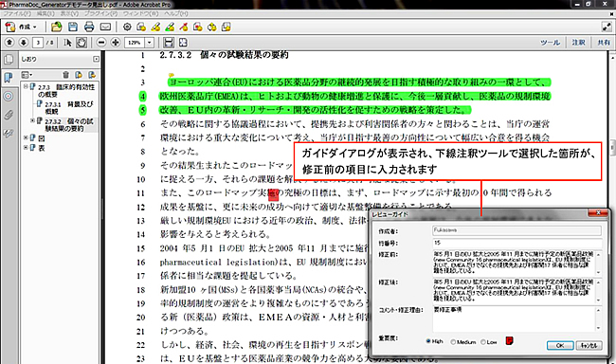Select the High importance radio button

click(428, 341)
